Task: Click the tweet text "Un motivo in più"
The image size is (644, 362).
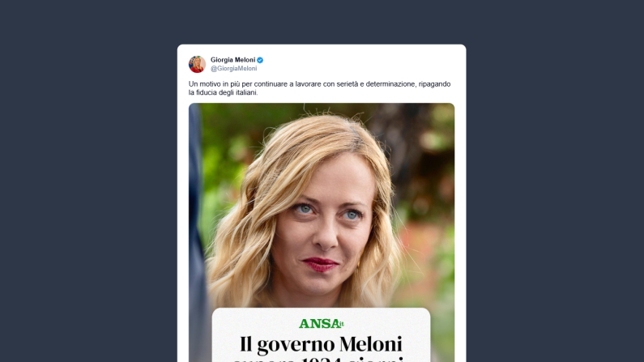Action: 212,84
